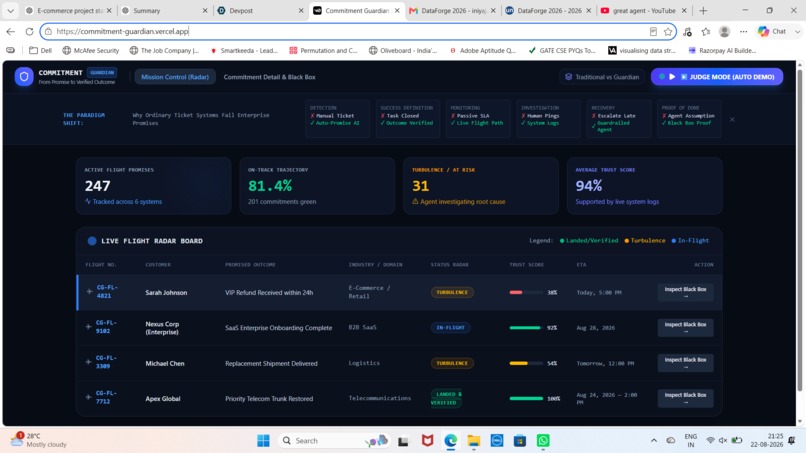Click Nexus Corp's 92% trust score bar
Viewport: 806px width, 453px height.
526,328
